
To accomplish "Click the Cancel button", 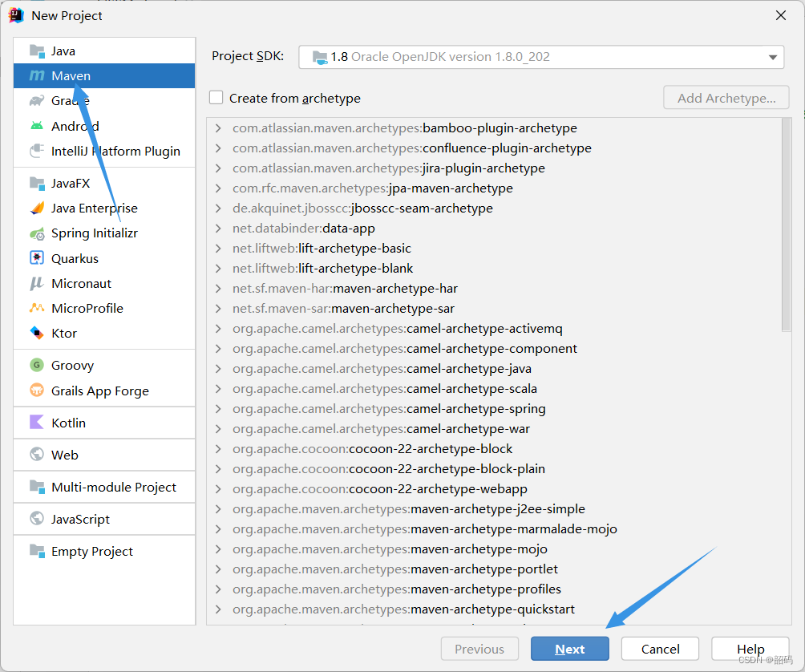I will (x=660, y=649).
